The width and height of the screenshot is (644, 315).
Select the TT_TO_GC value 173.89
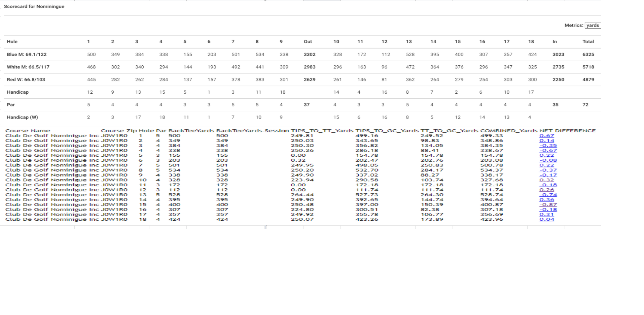point(432,219)
